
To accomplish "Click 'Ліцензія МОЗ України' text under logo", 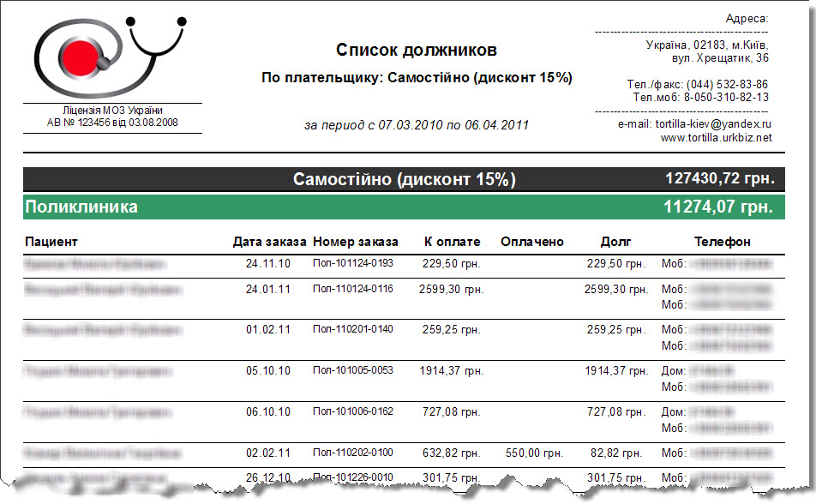I will click(x=112, y=111).
